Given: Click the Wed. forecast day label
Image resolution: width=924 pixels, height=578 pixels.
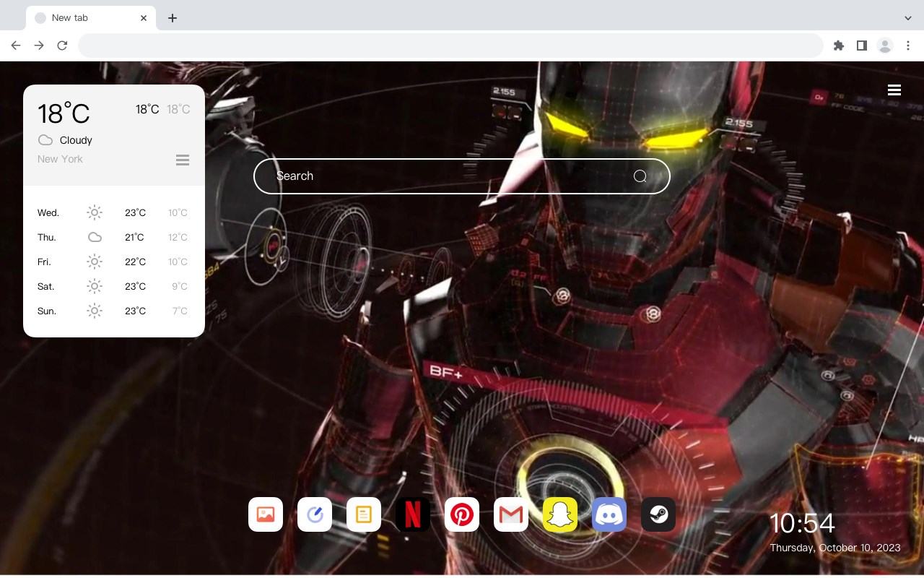Looking at the screenshot, I should 48,212.
